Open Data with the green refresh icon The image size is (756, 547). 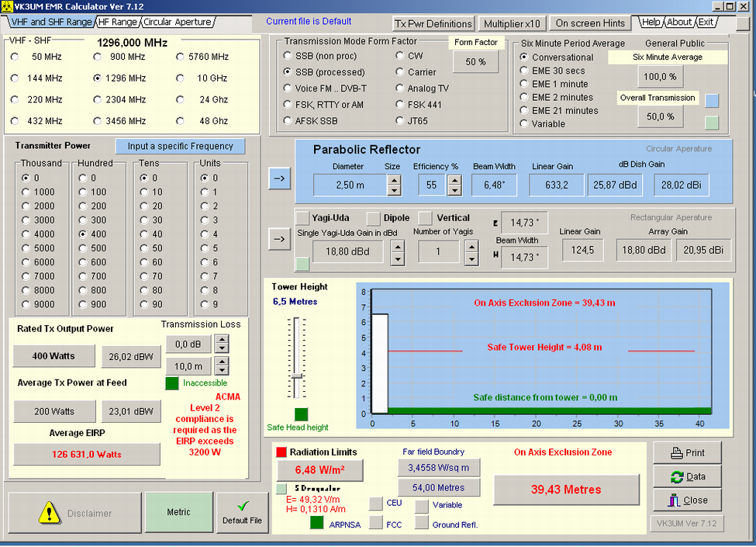pyautogui.click(x=687, y=476)
